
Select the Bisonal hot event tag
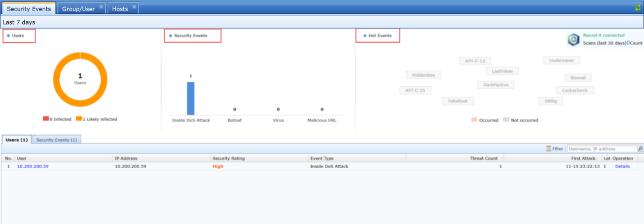tap(578, 78)
